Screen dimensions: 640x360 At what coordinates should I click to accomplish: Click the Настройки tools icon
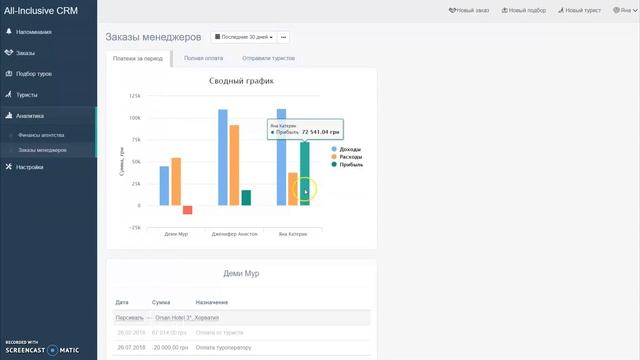tap(9, 167)
